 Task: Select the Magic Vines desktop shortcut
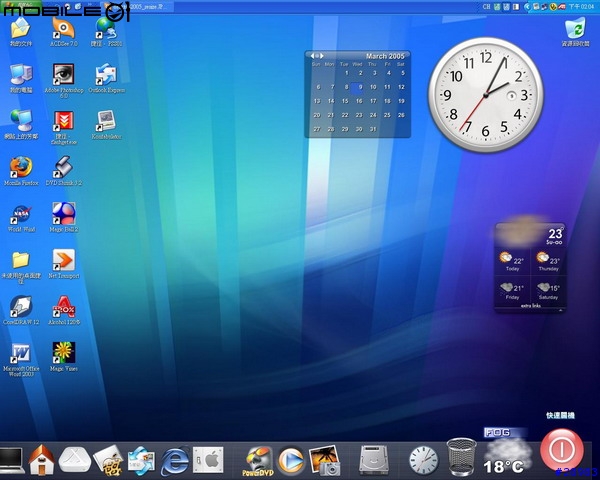coord(64,357)
